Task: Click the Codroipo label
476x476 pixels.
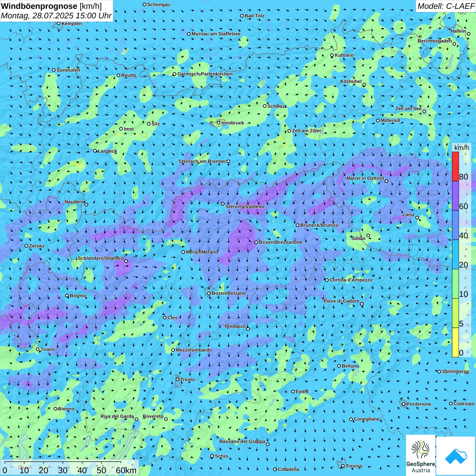Action: 464,404
